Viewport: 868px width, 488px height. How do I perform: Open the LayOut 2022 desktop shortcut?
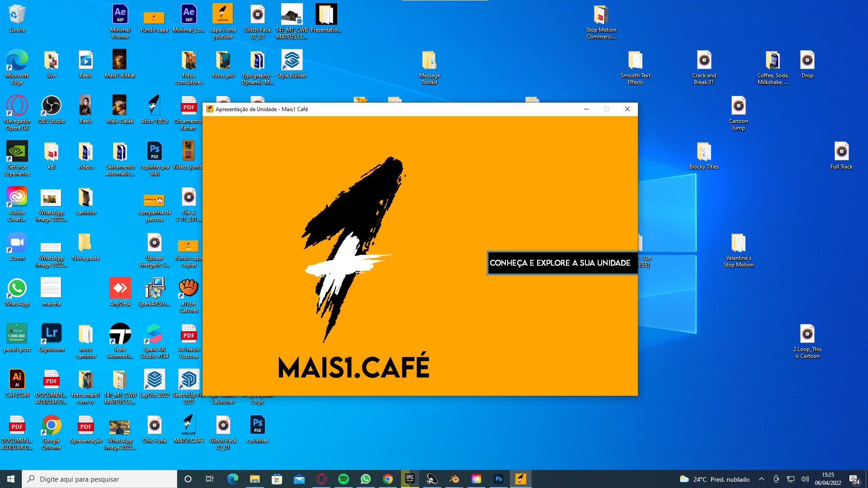pos(154,384)
